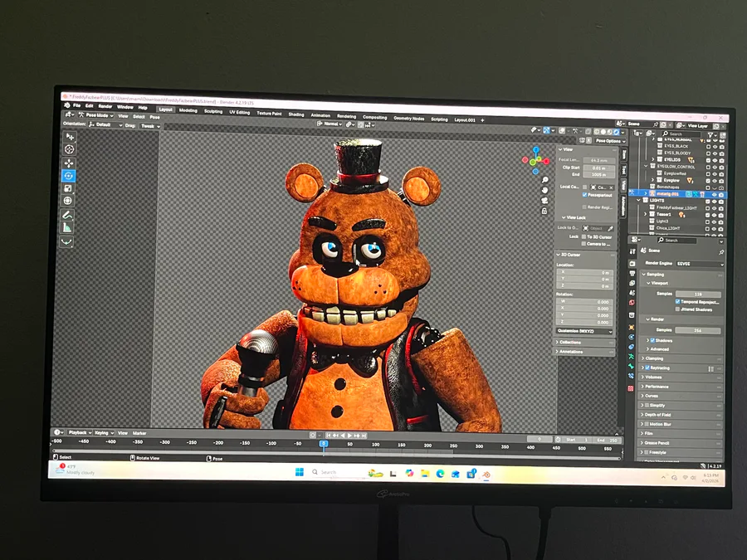Expand the Collections panel
Screen dimensions: 747x560
[x=584, y=343]
